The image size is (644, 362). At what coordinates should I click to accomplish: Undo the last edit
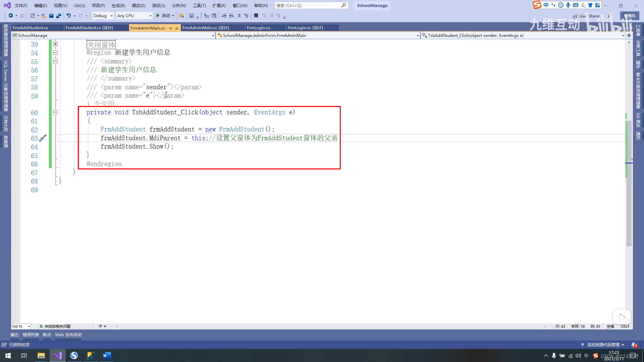[68, 15]
